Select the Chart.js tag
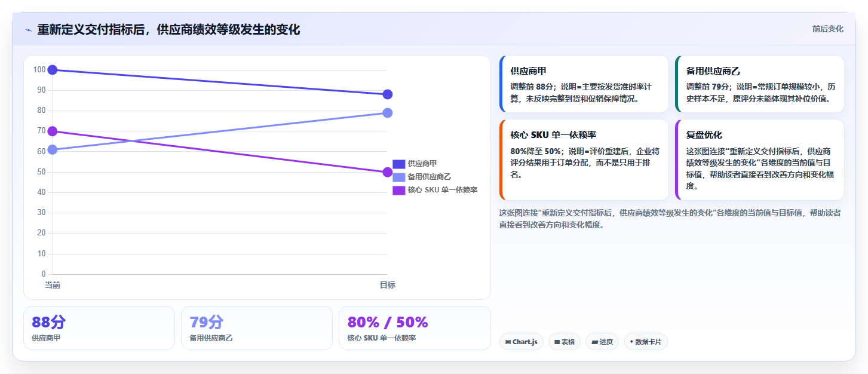This screenshot has height=374, width=868. [521, 342]
